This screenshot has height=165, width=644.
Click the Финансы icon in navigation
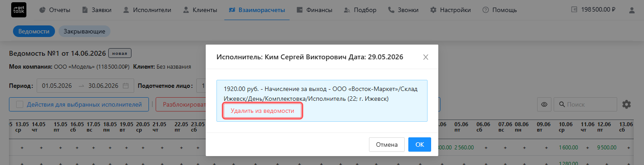pyautogui.click(x=299, y=10)
